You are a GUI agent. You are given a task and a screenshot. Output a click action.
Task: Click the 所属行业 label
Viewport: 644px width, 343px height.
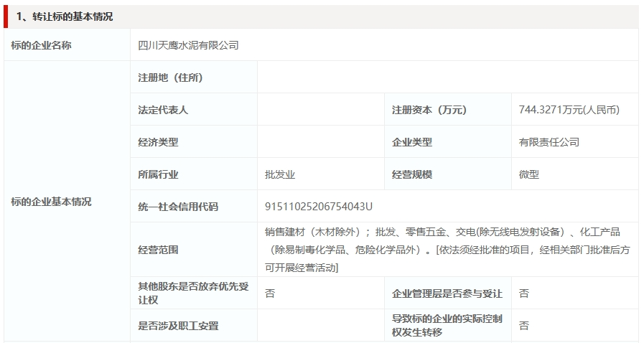click(x=158, y=174)
